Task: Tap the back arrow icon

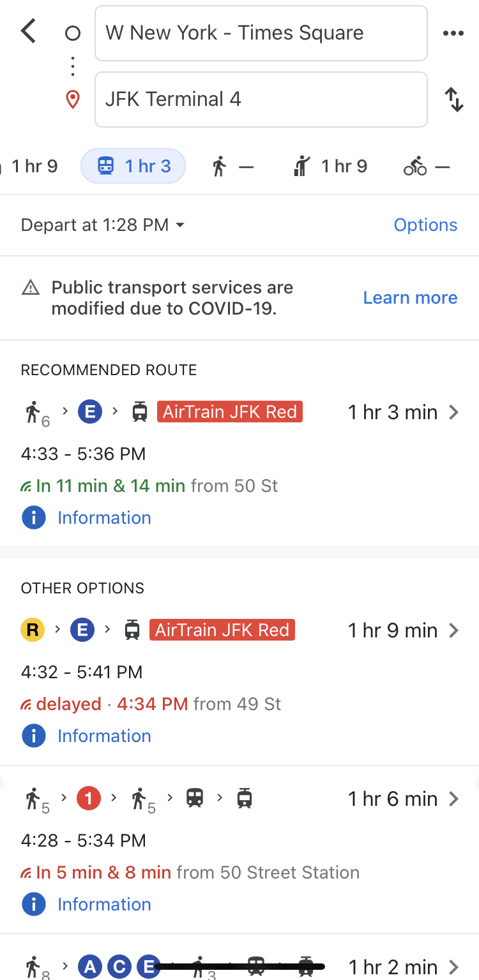Action: pyautogui.click(x=29, y=31)
